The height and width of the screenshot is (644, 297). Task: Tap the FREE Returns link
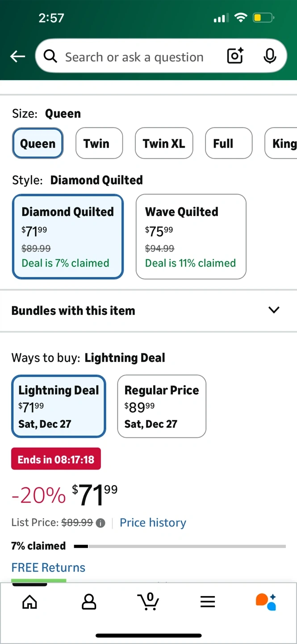48,568
